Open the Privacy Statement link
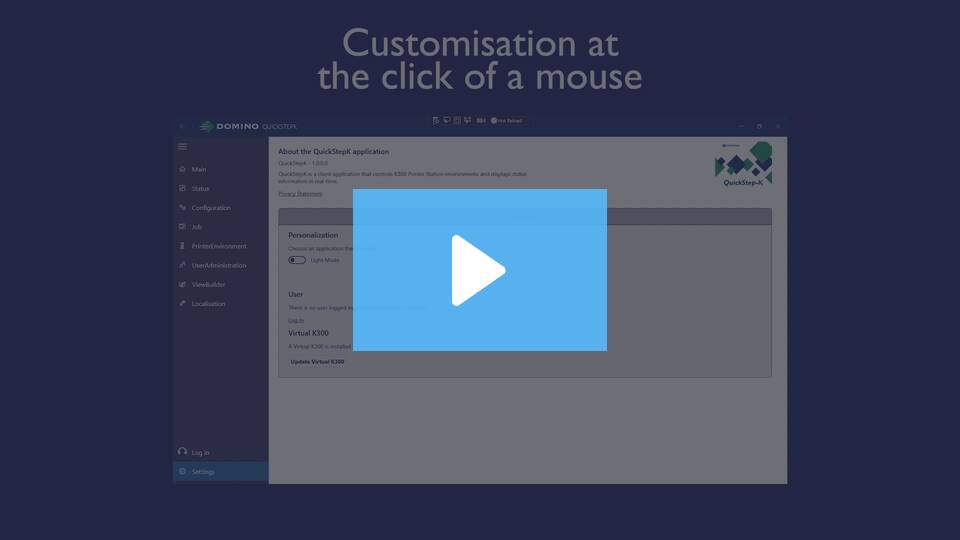 [x=300, y=193]
